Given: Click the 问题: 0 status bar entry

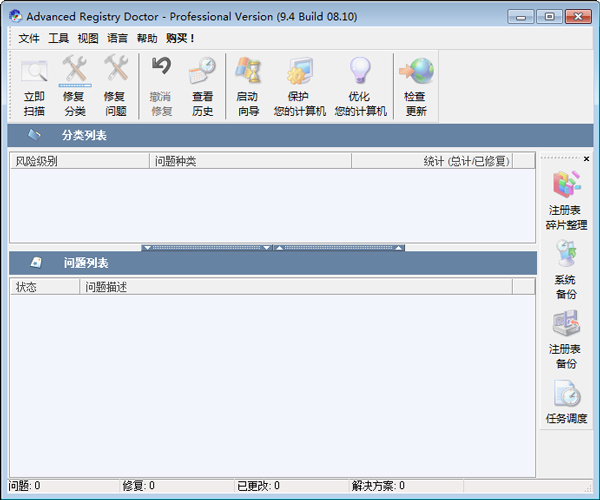Looking at the screenshot, I should (x=24, y=486).
